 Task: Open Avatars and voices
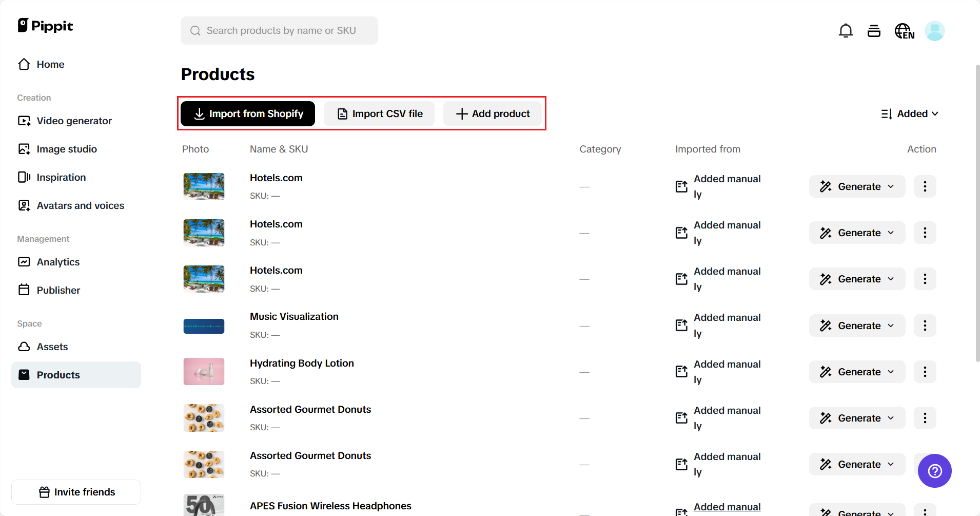(80, 205)
